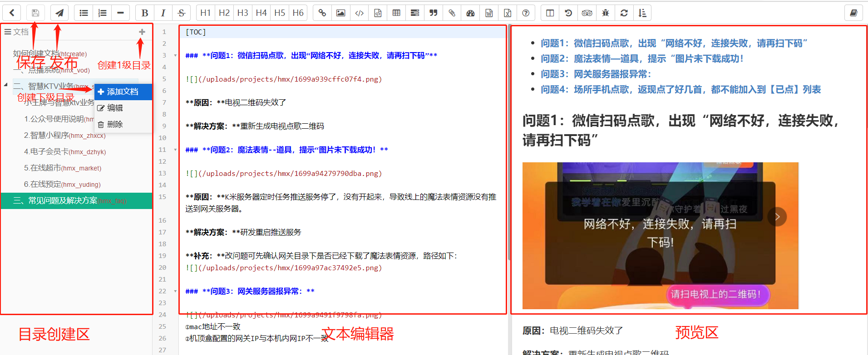This screenshot has height=355, width=868.
Task: Toggle italic formatting
Action: point(163,13)
